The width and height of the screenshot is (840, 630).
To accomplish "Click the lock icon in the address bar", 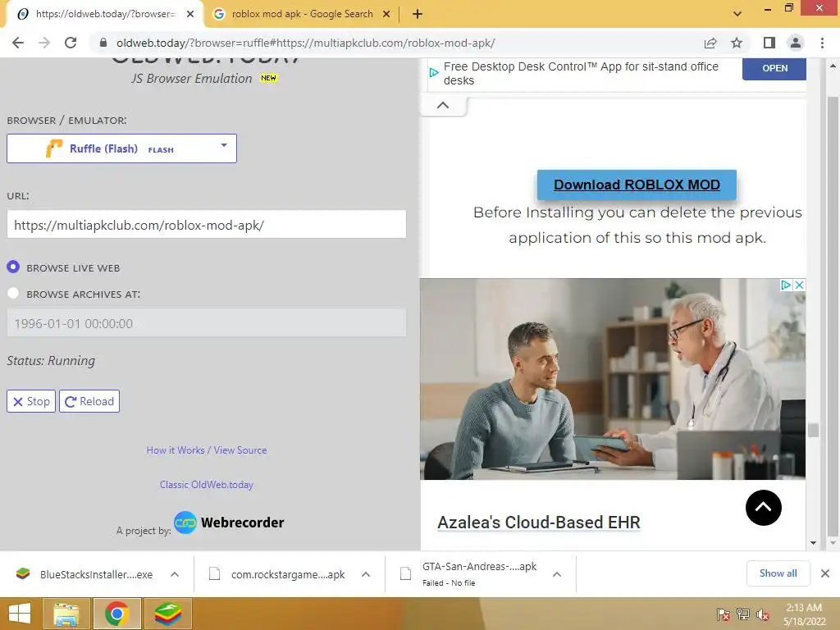I will click(x=103, y=43).
